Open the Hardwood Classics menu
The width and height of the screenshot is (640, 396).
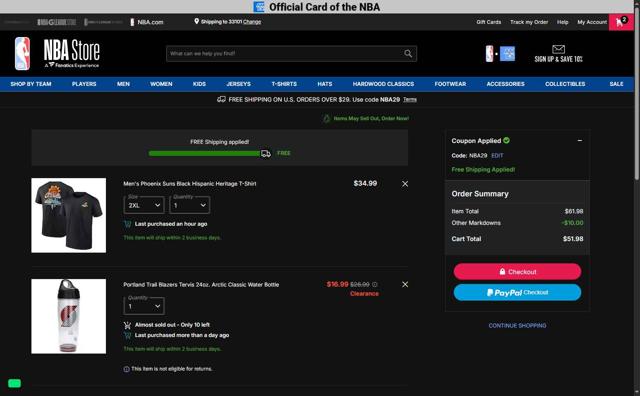383,84
